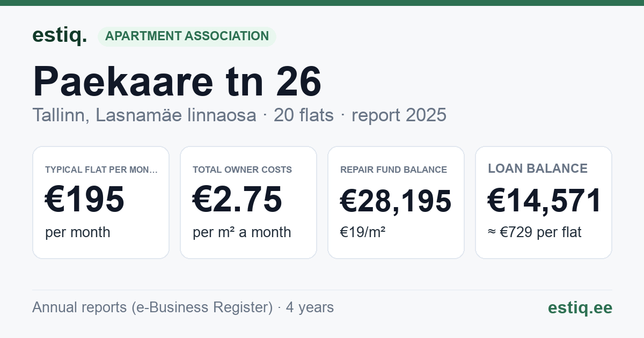The image size is (644, 338).
Task: Open the estiq.ee link
Action: pos(580,308)
